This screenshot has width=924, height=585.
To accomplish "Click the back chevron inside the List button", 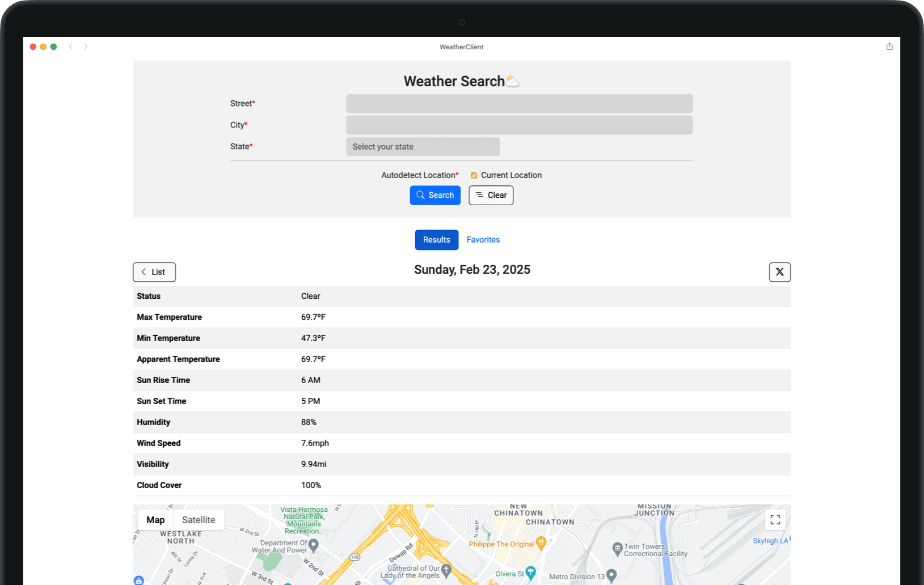I will (x=144, y=272).
